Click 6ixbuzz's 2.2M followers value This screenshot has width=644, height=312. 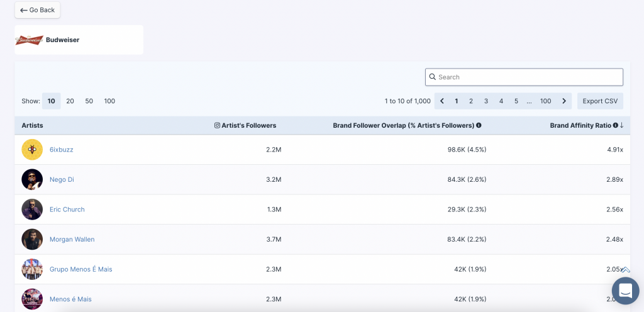[274, 150]
